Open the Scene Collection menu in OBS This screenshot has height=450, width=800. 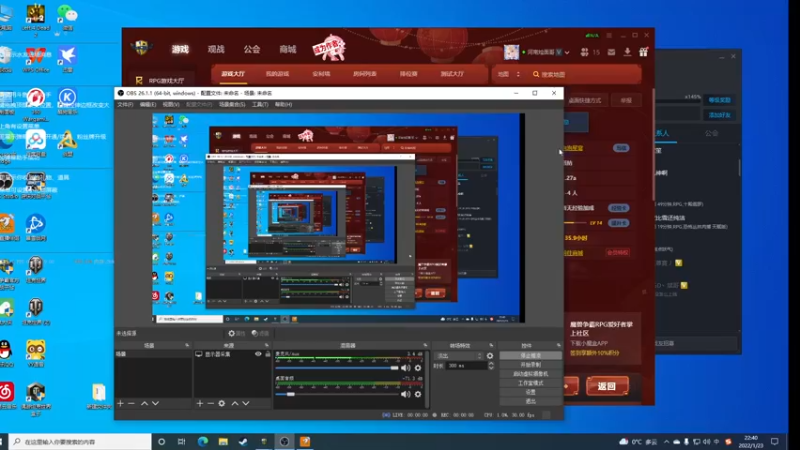(x=232, y=104)
